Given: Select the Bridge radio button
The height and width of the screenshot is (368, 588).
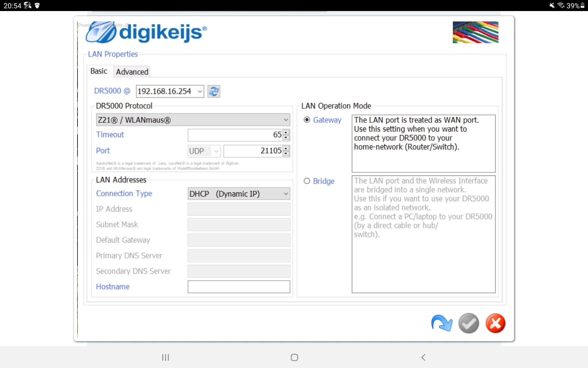Looking at the screenshot, I should pyautogui.click(x=307, y=181).
